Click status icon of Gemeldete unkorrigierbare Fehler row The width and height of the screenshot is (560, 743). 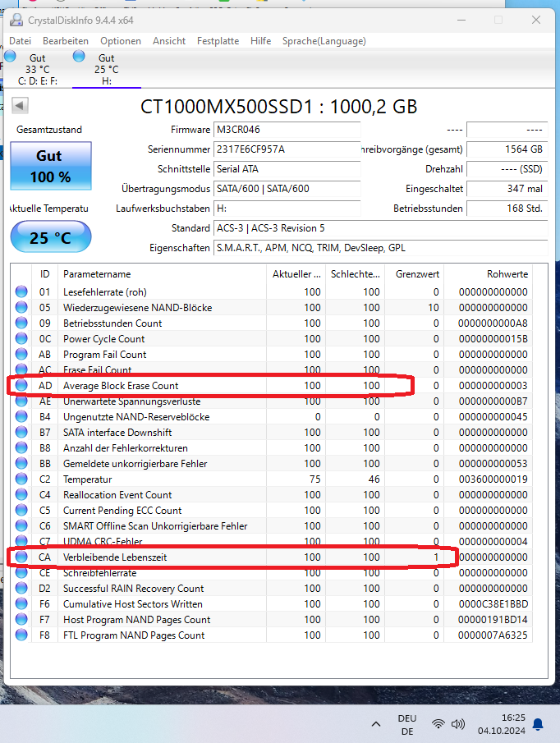point(21,463)
